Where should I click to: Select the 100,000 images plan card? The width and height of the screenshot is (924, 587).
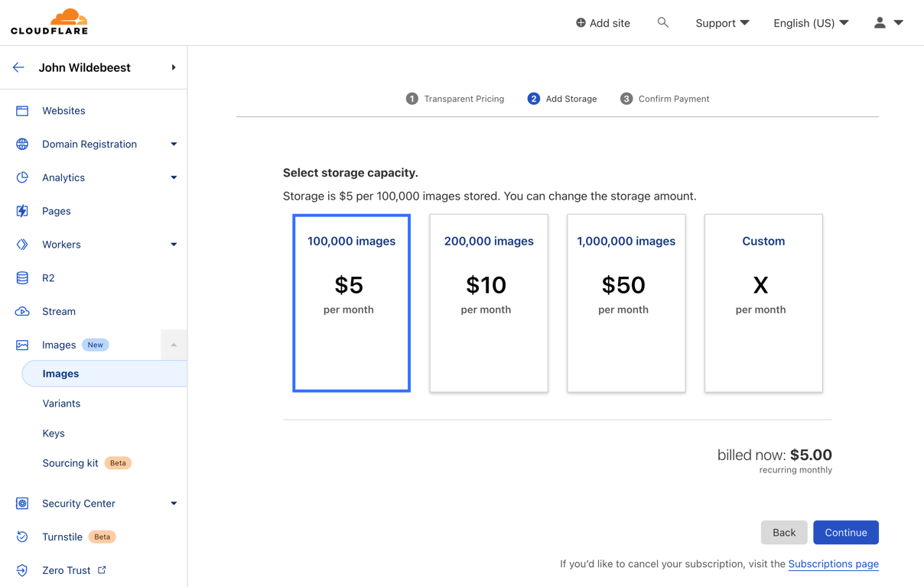click(x=351, y=303)
